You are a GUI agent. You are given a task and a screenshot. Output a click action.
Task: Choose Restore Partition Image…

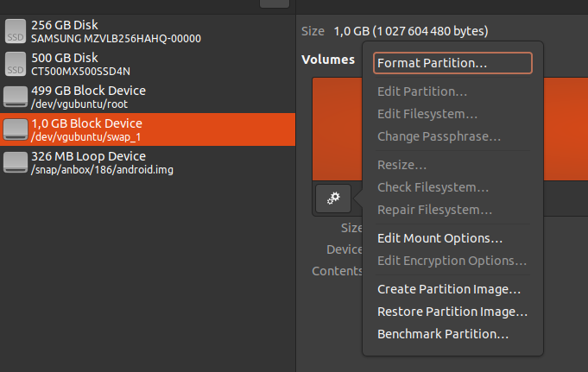point(452,312)
